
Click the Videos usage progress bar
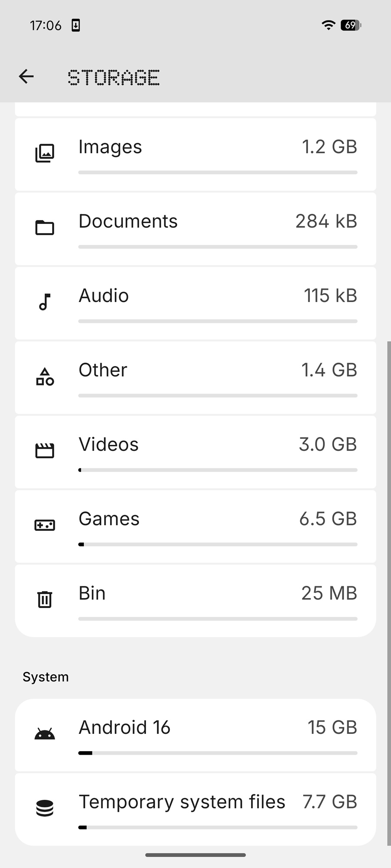[x=218, y=470]
